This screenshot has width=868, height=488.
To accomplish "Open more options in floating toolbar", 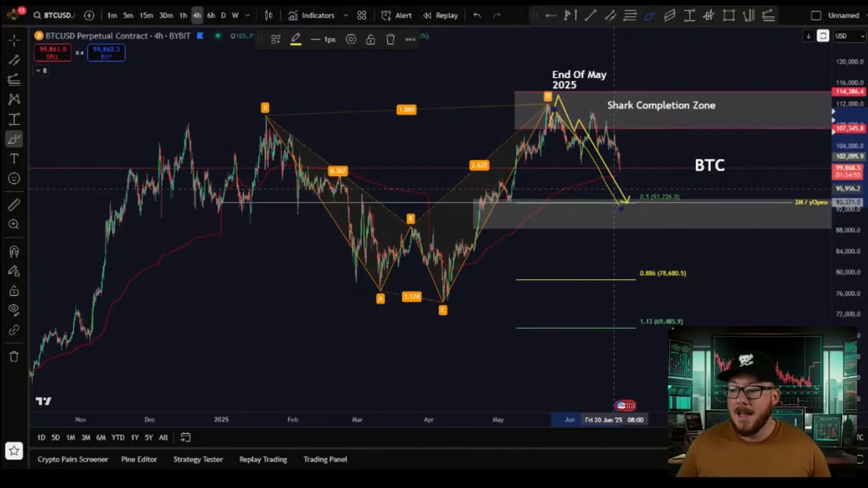I will coord(410,39).
